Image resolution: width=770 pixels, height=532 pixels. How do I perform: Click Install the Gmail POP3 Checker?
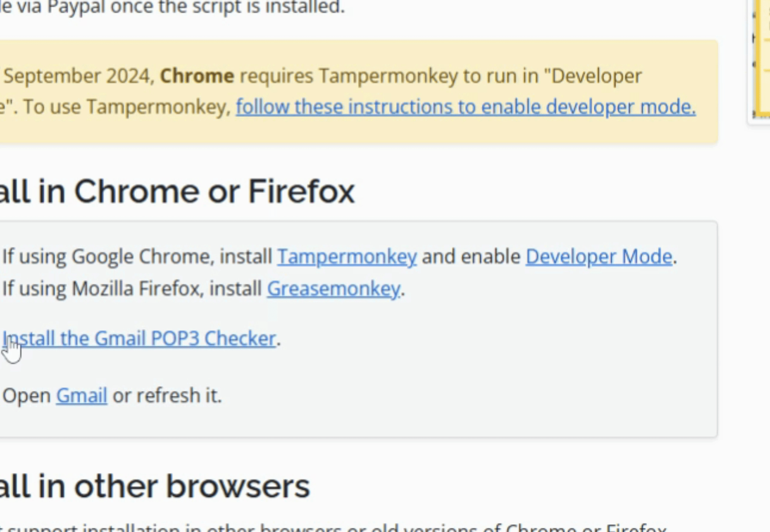(x=139, y=338)
